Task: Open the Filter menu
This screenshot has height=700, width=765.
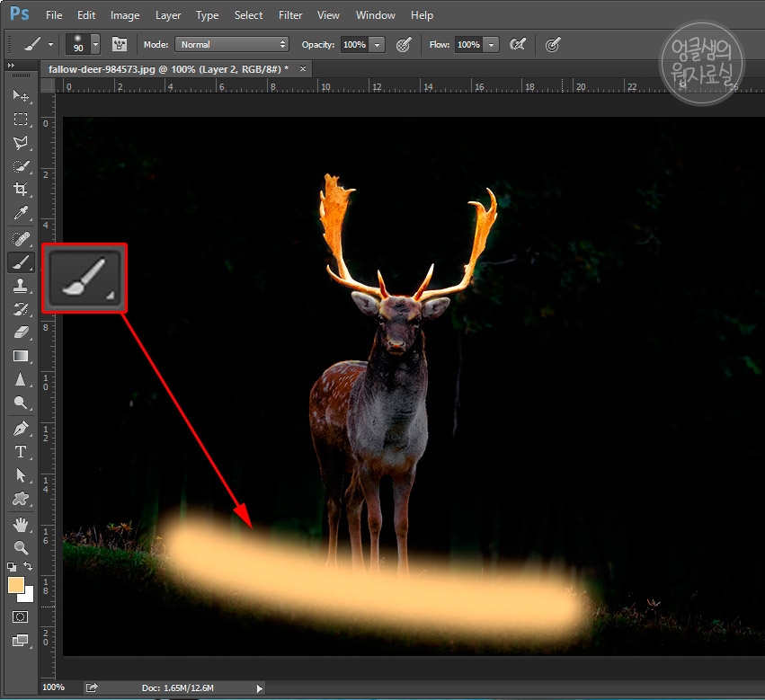Action: [290, 15]
